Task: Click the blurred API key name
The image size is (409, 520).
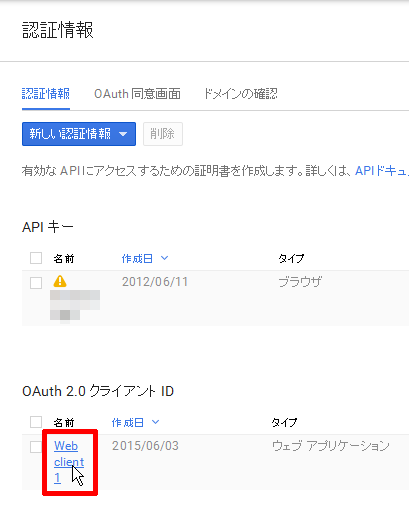Action: point(75,306)
